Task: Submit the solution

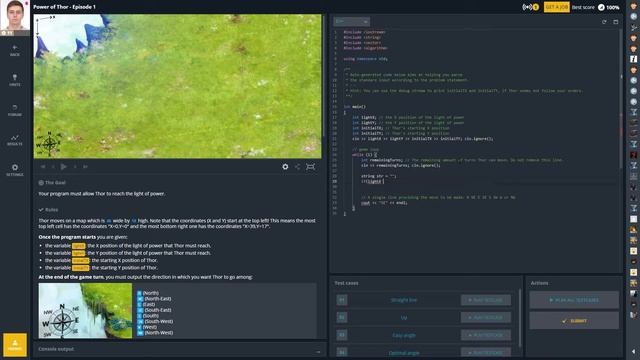Action: point(574,321)
